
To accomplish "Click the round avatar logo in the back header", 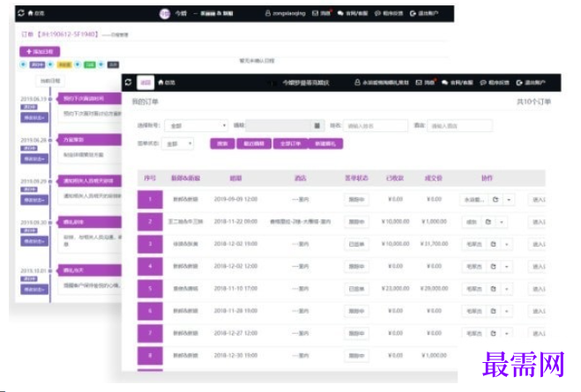I will point(165,14).
